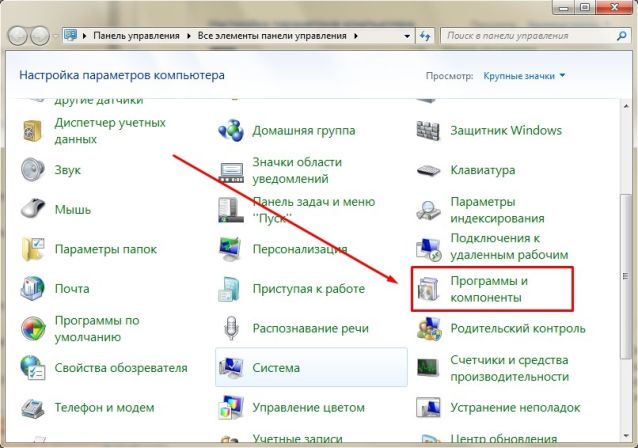Click the Родительский контроль icon
This screenshot has width=638, height=448.
pos(429,328)
